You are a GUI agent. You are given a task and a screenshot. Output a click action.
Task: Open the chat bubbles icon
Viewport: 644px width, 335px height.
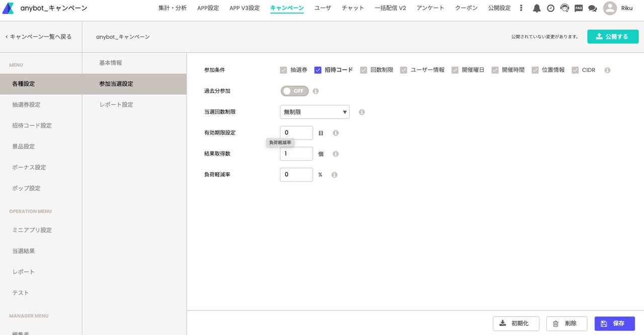pos(592,8)
